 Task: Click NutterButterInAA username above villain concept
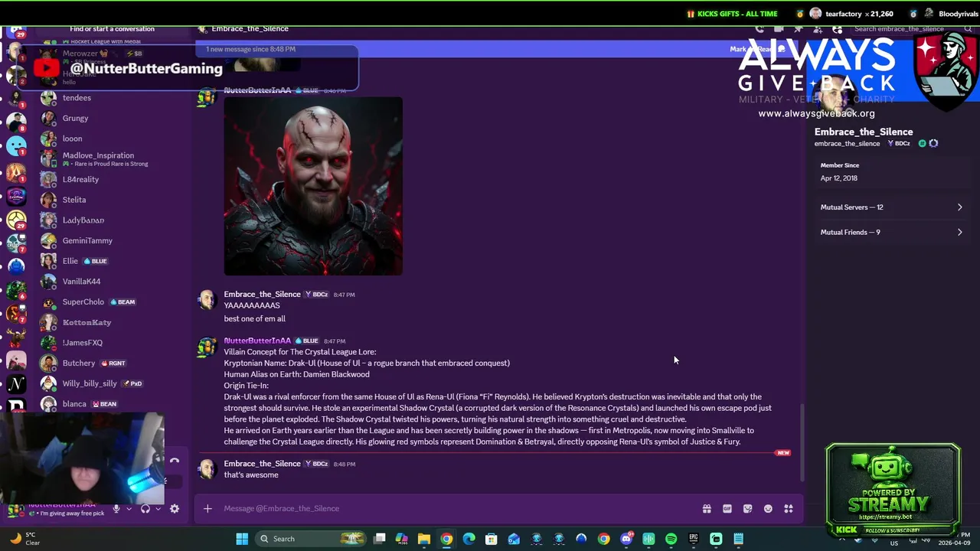point(257,341)
